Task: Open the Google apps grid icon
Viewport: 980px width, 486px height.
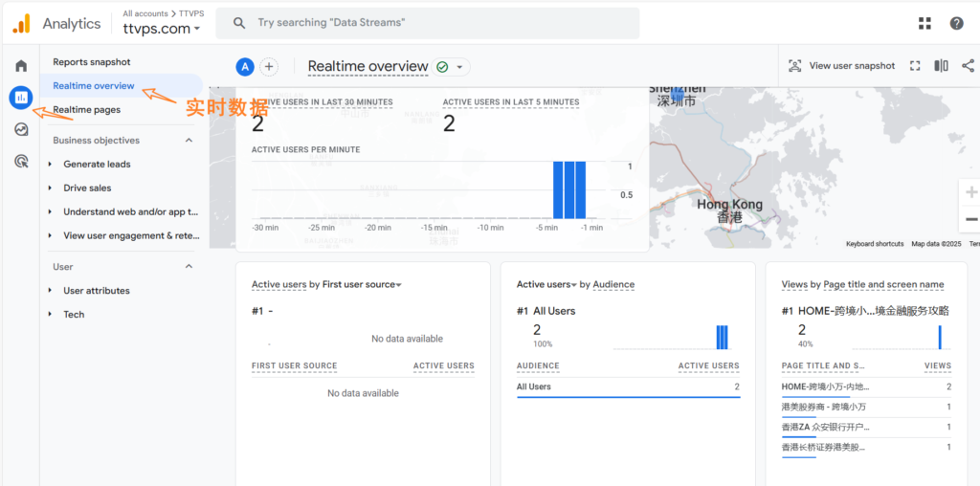Action: [924, 23]
